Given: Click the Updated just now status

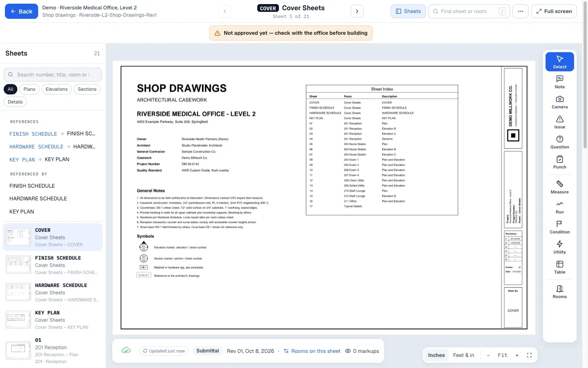Looking at the screenshot, I should 164,351.
